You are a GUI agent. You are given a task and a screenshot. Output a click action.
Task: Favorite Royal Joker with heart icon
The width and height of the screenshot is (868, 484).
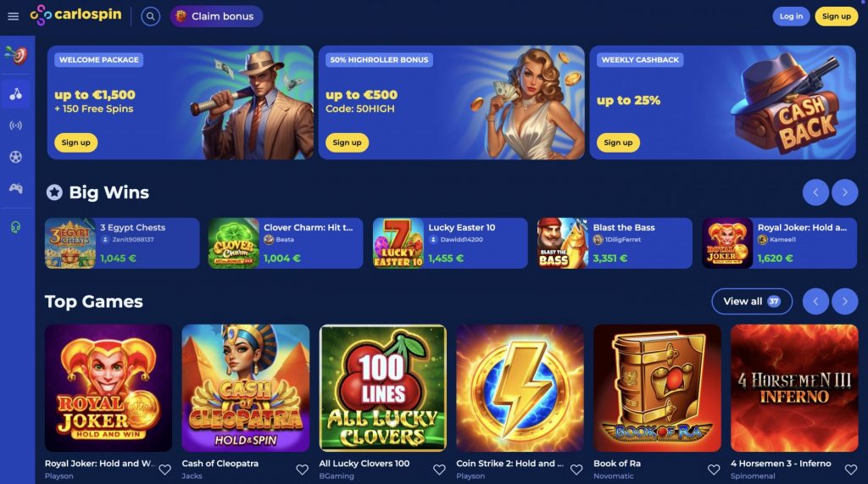[165, 470]
